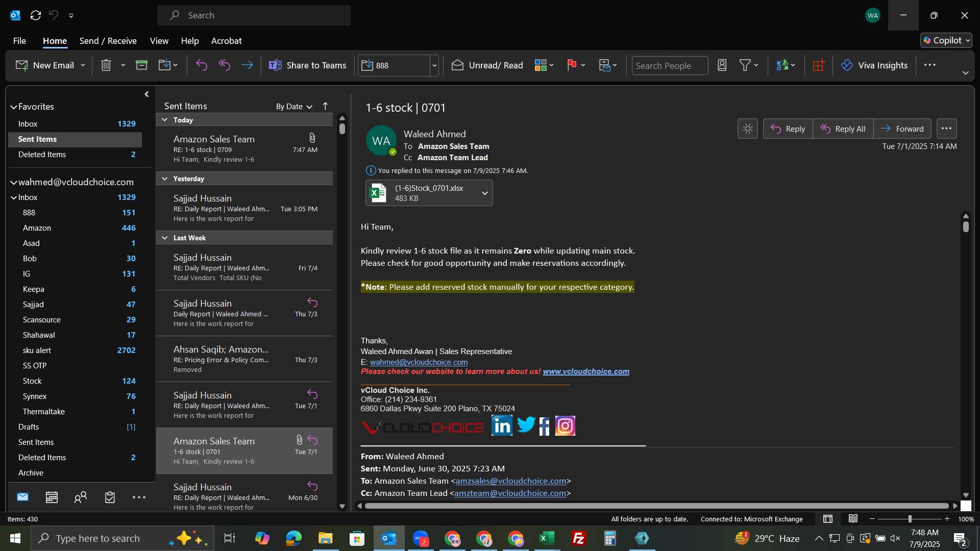Screen dimensions: 980x551
Task: Open wahmed@vcloudchoice.com email link
Action: click(x=419, y=362)
